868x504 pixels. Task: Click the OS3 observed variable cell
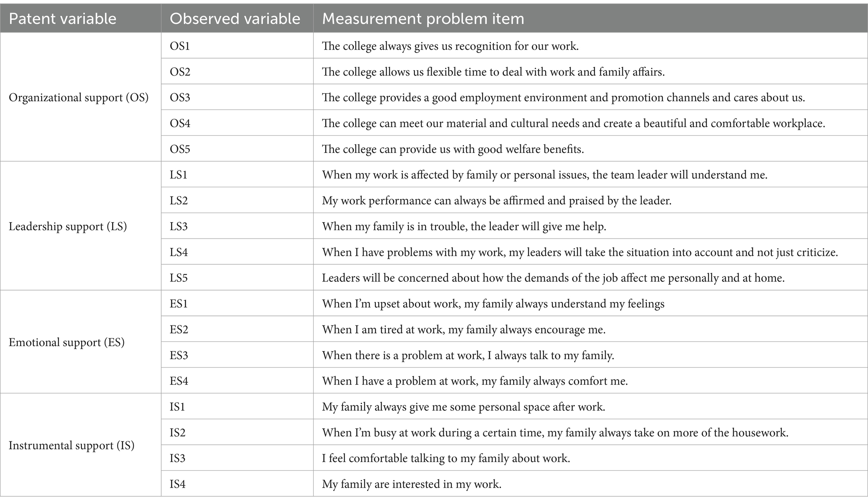(x=237, y=97)
